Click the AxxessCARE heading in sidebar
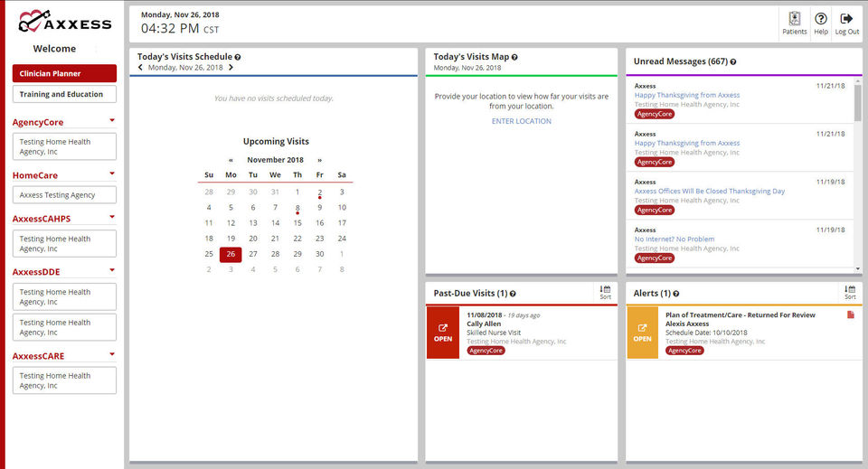This screenshot has width=868, height=469. 38,356
